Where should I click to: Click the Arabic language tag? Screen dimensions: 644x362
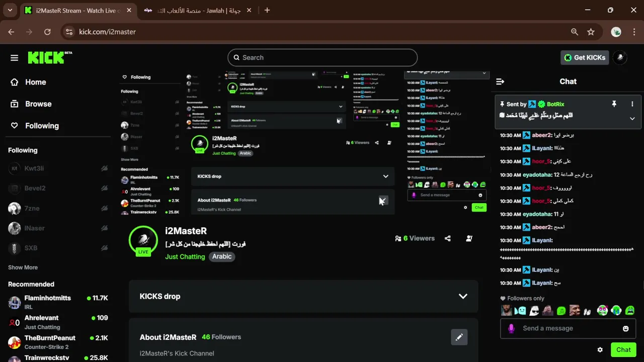tap(222, 256)
